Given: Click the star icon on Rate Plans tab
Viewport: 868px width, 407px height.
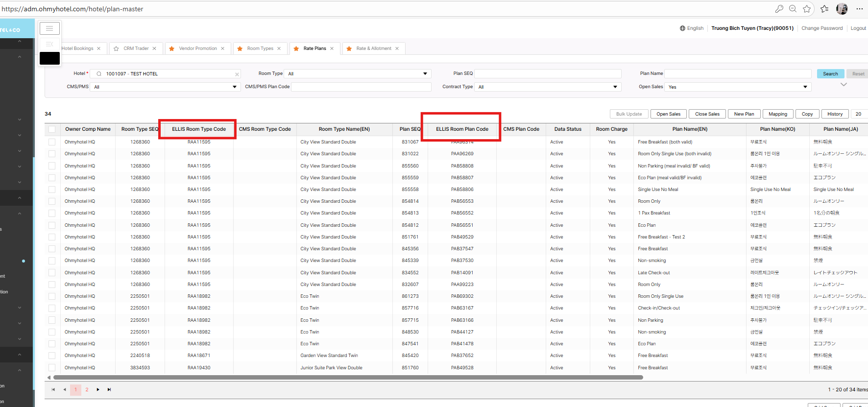Looking at the screenshot, I should (296, 48).
